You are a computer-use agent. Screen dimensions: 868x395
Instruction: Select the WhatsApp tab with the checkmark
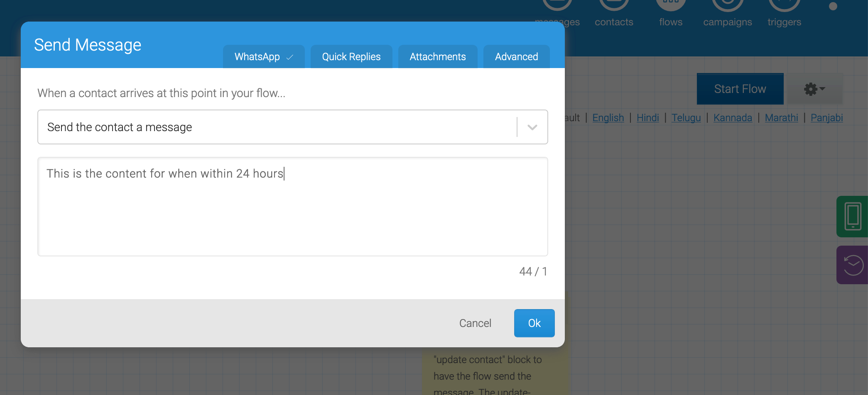pos(263,56)
